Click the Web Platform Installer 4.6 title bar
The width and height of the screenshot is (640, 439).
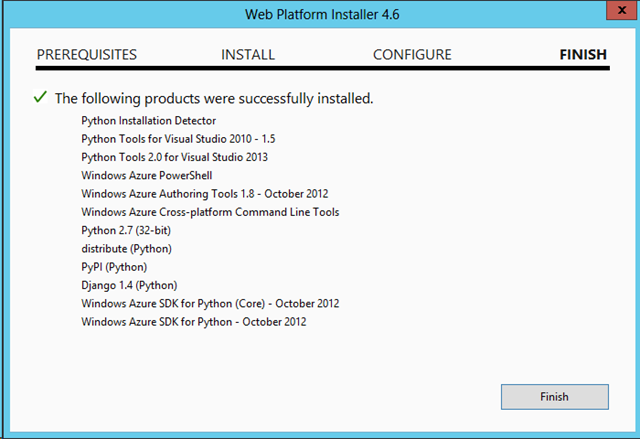320,14
